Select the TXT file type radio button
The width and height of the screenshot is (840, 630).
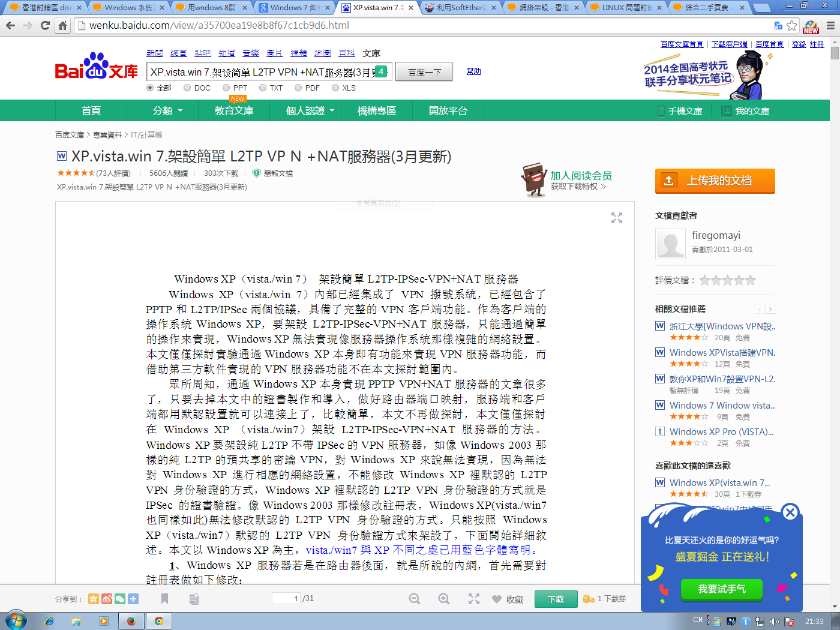tap(263, 88)
